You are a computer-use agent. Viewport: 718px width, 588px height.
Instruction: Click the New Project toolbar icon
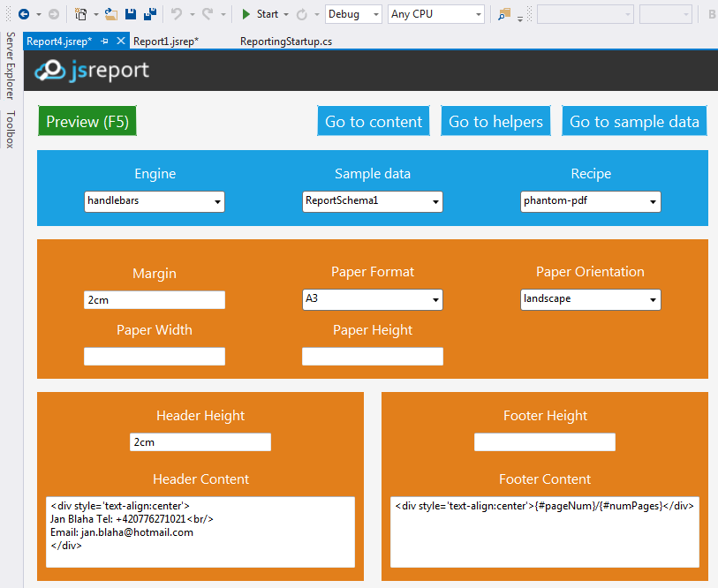[81, 14]
